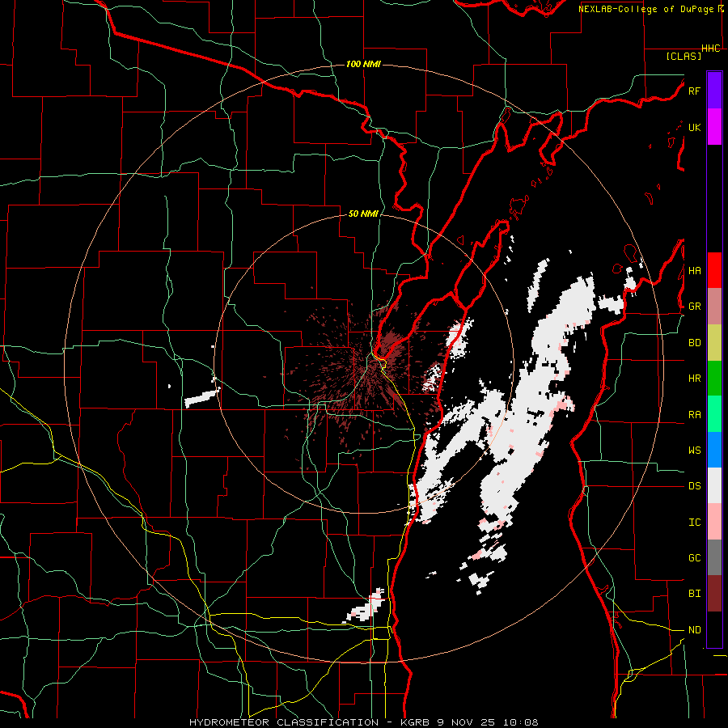This screenshot has width=728, height=728.
Task: Click the GR legend label
Action: click(694, 307)
